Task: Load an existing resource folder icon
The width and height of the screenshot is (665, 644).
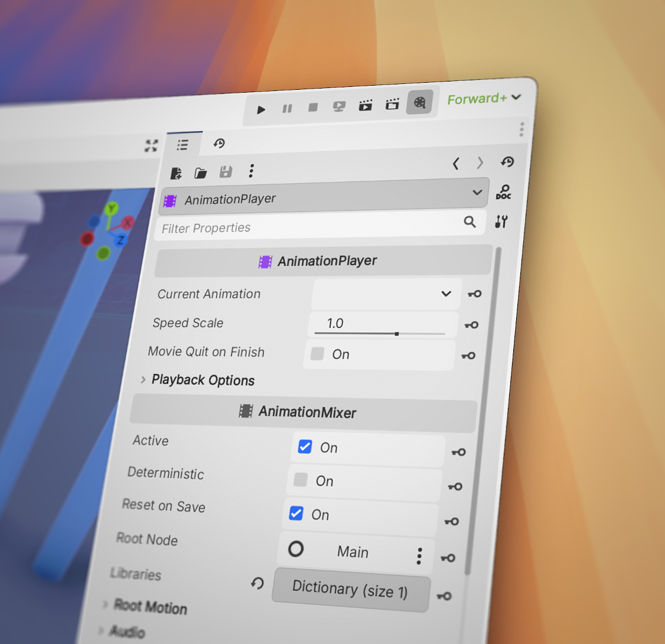Action: tap(201, 173)
